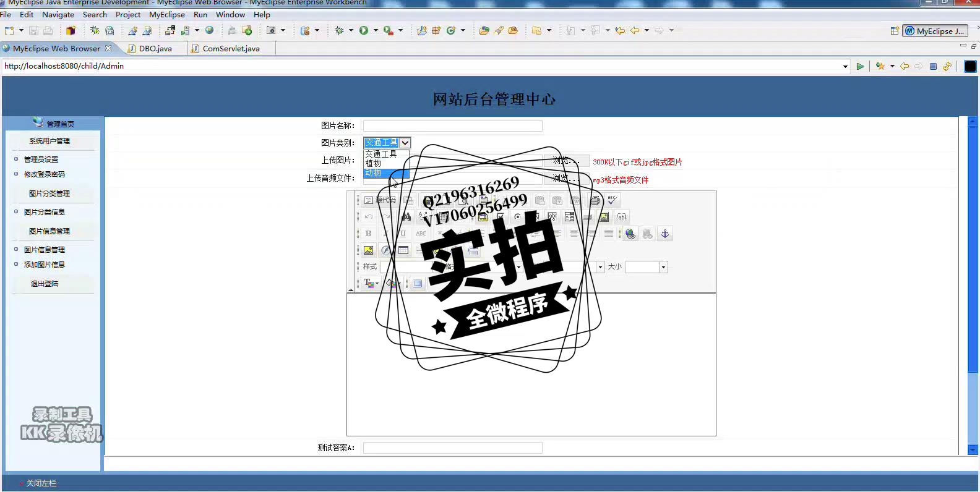Screen dimensions: 980x492
Task: Click the hidden field abl icon
Action: pyautogui.click(x=622, y=217)
